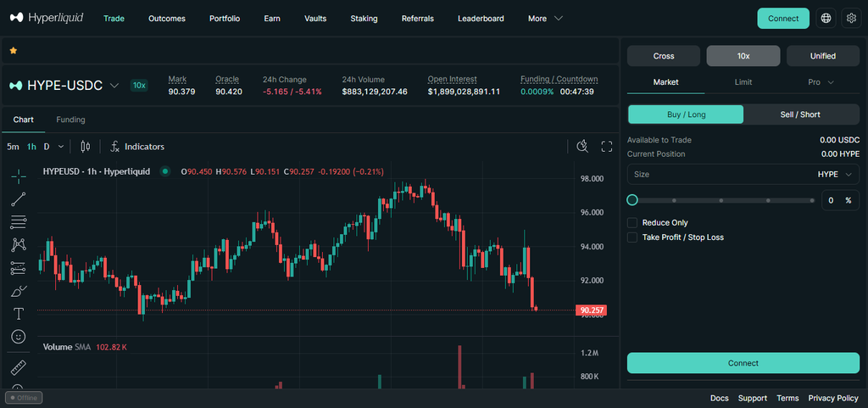Switch to the Market order tab
Viewport: 868px width, 408px height.
point(666,82)
